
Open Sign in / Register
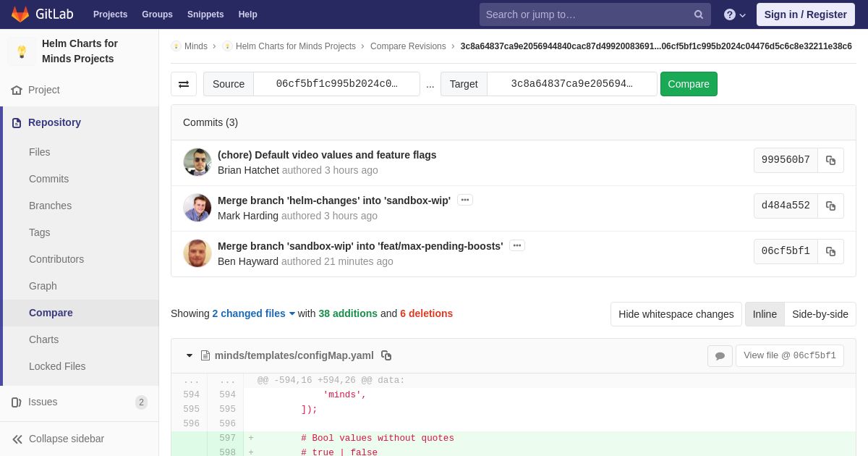[x=805, y=14]
